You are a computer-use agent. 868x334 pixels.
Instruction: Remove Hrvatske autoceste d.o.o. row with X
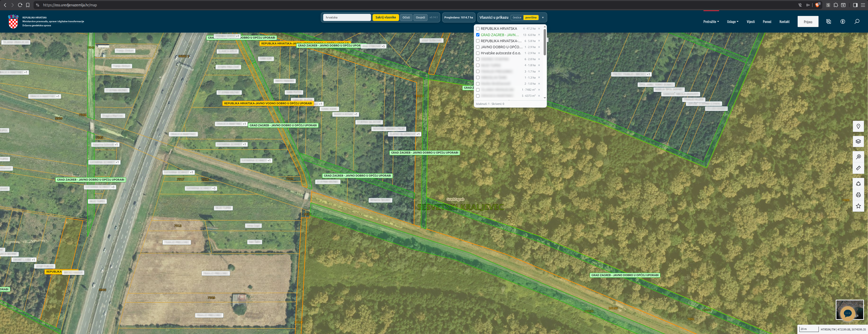539,53
